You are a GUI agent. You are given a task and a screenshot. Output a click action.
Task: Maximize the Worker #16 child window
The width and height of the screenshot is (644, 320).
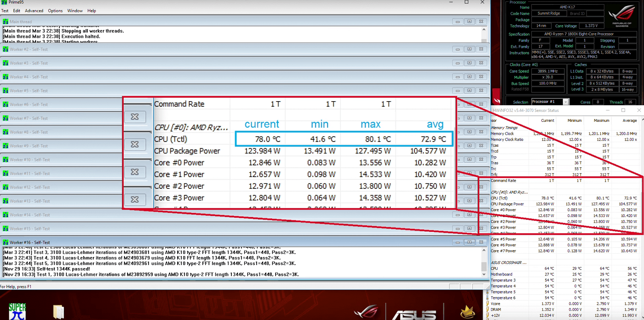coord(469,242)
